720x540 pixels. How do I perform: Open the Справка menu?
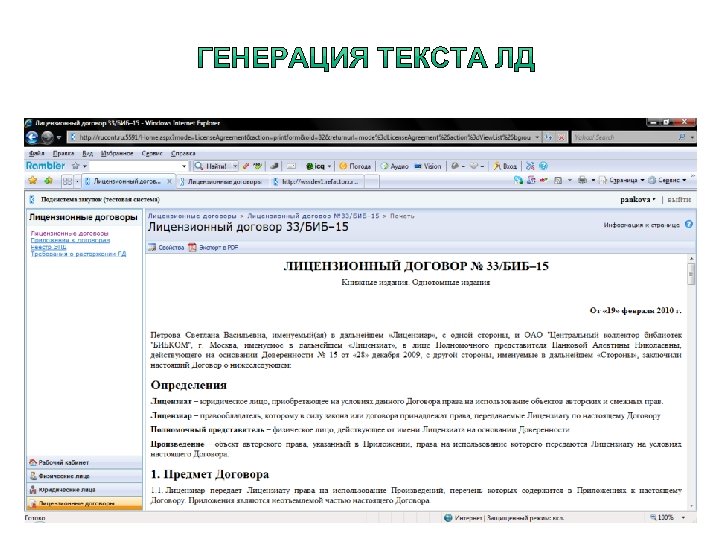click(183, 153)
